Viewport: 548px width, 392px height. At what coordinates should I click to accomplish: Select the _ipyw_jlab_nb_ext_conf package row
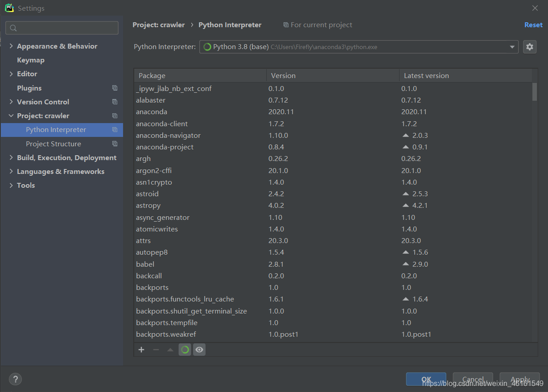point(333,88)
